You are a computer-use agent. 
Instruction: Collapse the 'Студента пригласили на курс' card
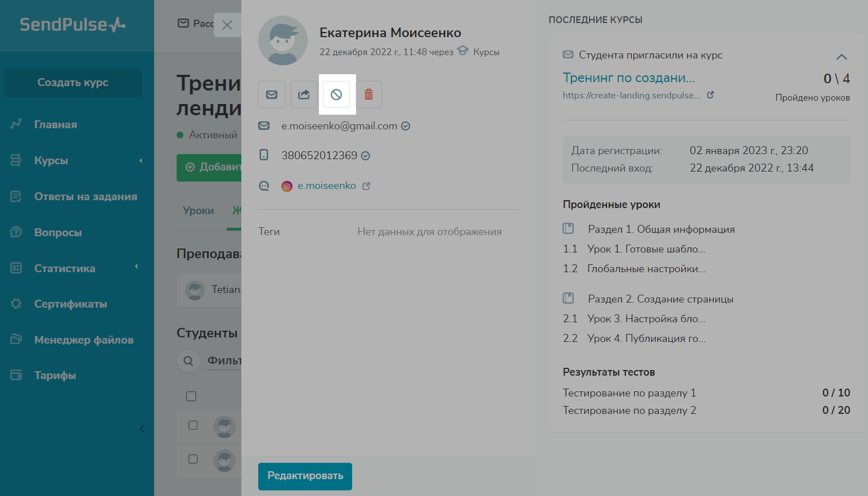[x=842, y=57]
